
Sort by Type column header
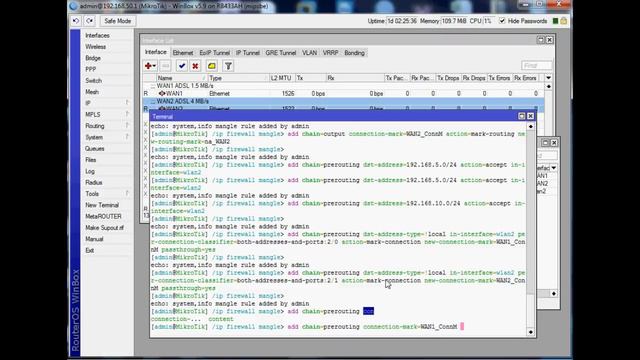[238, 78]
